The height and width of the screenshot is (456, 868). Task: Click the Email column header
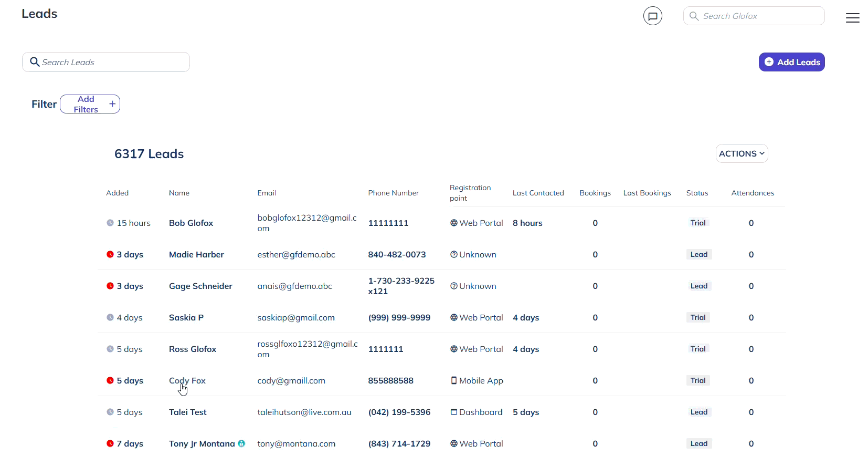267,193
